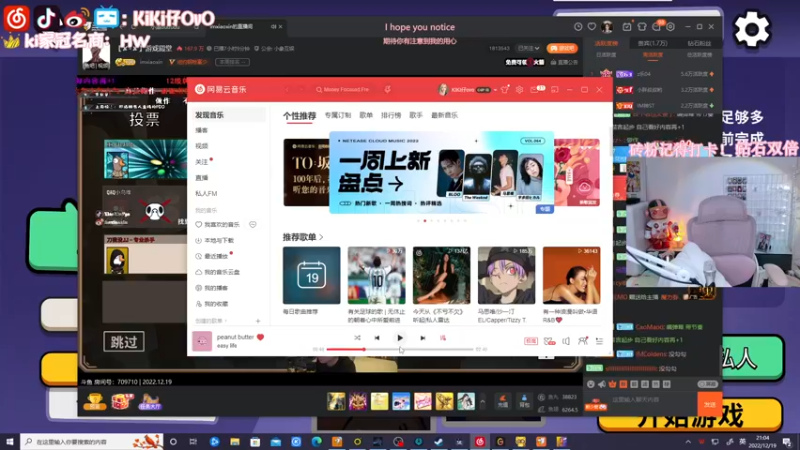This screenshot has height=450, width=800.
Task: Click the rose banner on right
Action: pos(577,172)
